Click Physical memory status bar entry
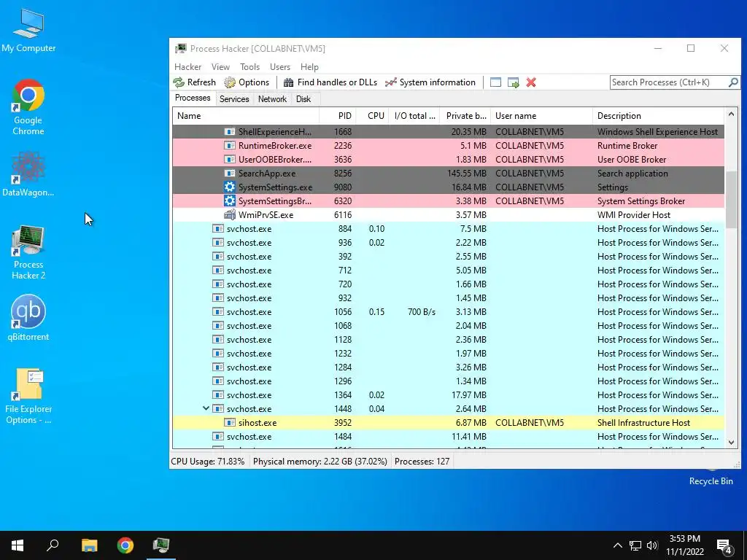747x560 pixels. pyautogui.click(x=320, y=462)
